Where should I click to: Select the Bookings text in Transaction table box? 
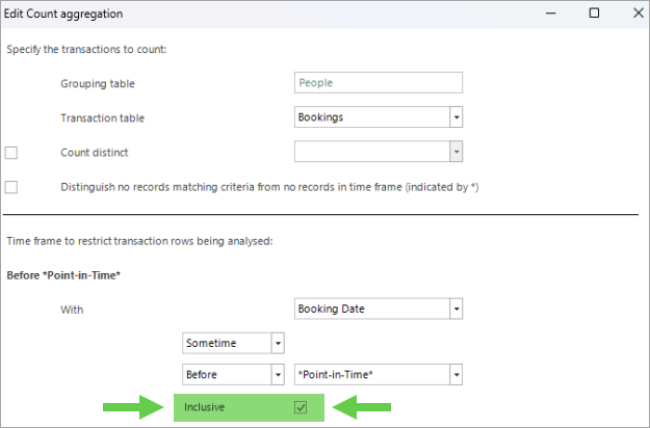[x=321, y=117]
